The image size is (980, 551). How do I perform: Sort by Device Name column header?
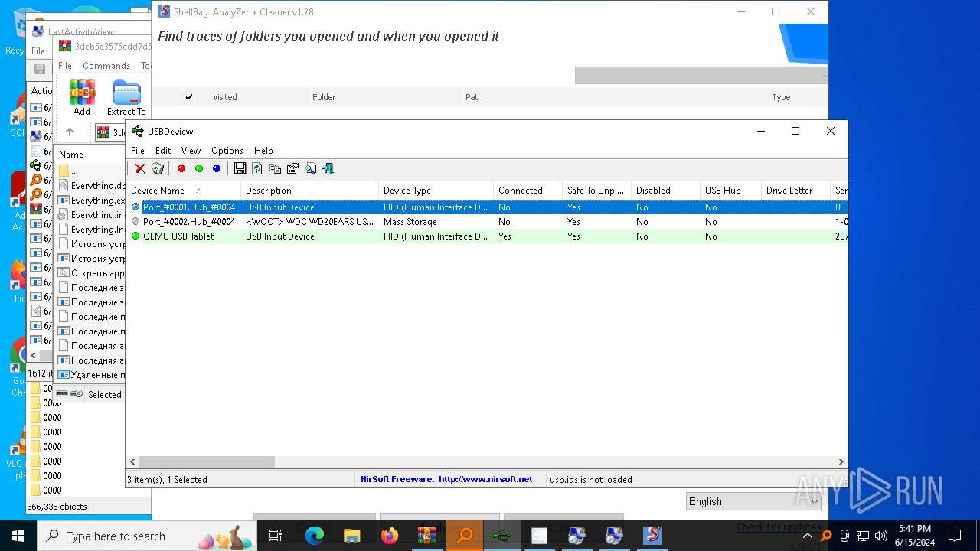point(183,191)
